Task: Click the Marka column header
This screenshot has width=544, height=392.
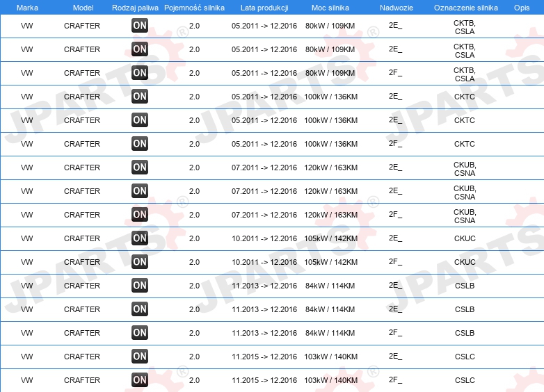Action: [x=27, y=8]
